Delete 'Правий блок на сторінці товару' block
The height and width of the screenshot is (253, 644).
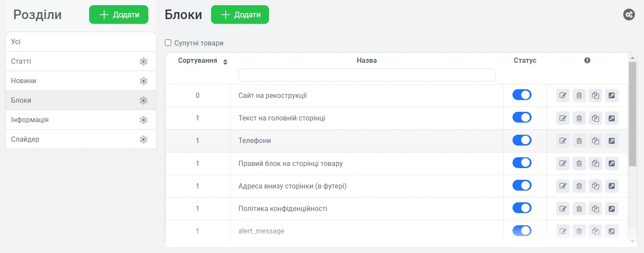coord(579,163)
